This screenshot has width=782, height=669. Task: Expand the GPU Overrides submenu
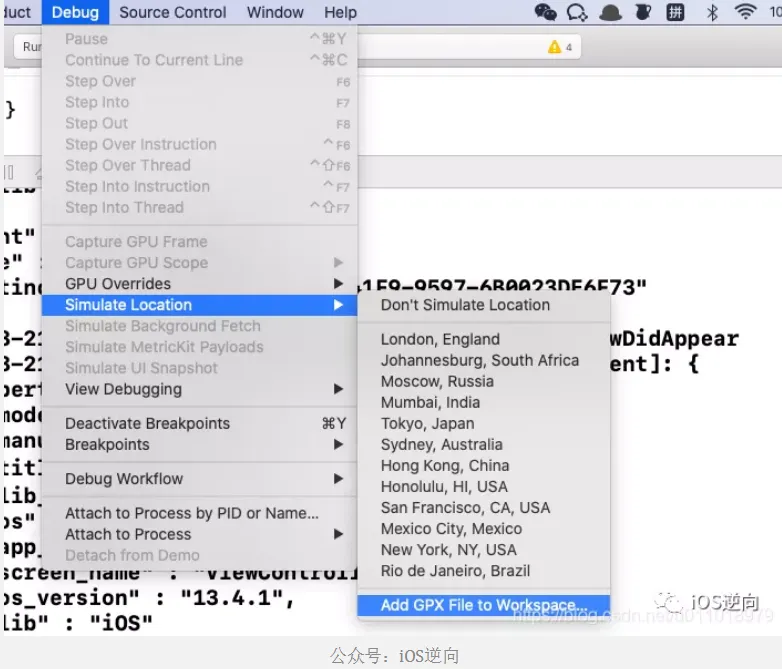[x=199, y=284]
